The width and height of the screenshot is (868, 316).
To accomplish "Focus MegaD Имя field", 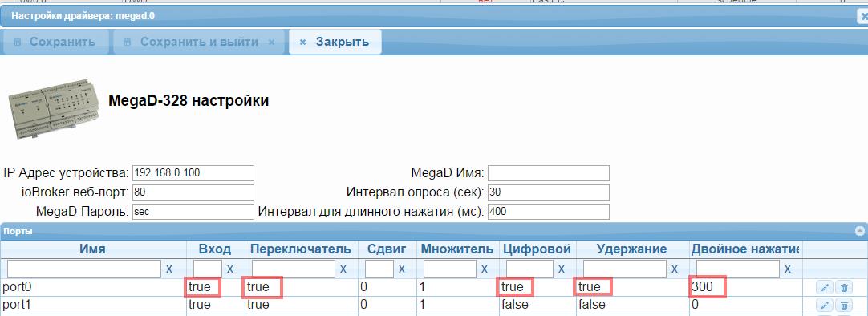I will (x=549, y=173).
